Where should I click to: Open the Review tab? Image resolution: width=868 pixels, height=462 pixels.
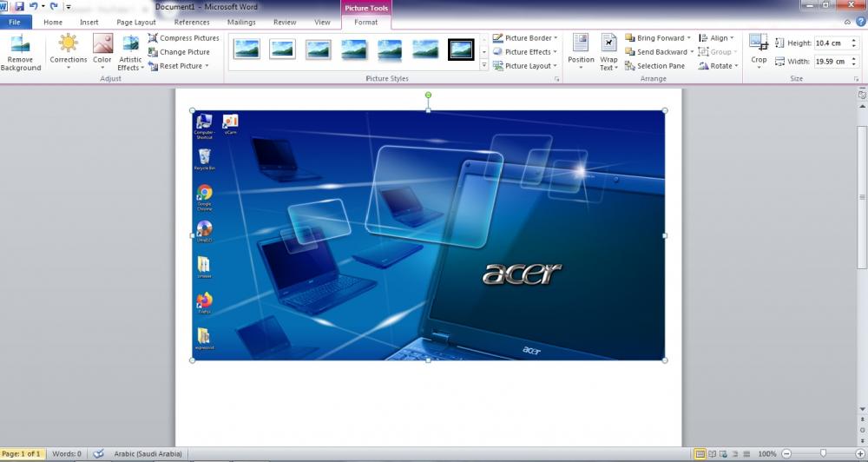click(285, 23)
